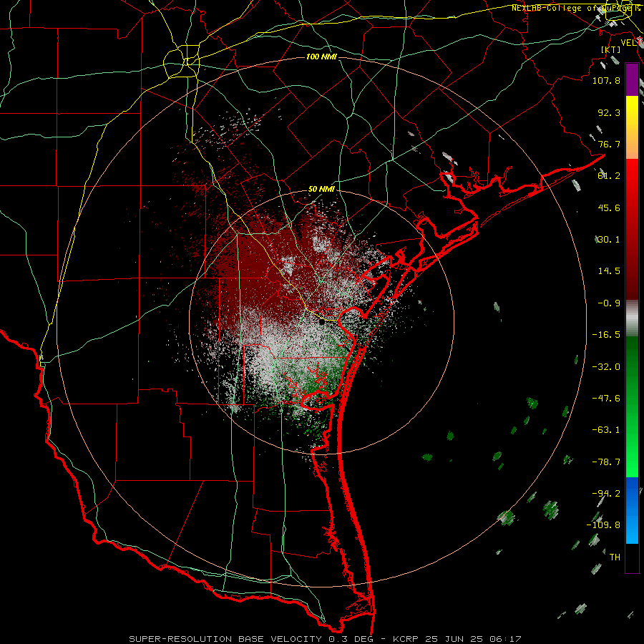The height and width of the screenshot is (644, 644).
Task: Pick the black TH segment of the color bar
Action: pos(632,557)
